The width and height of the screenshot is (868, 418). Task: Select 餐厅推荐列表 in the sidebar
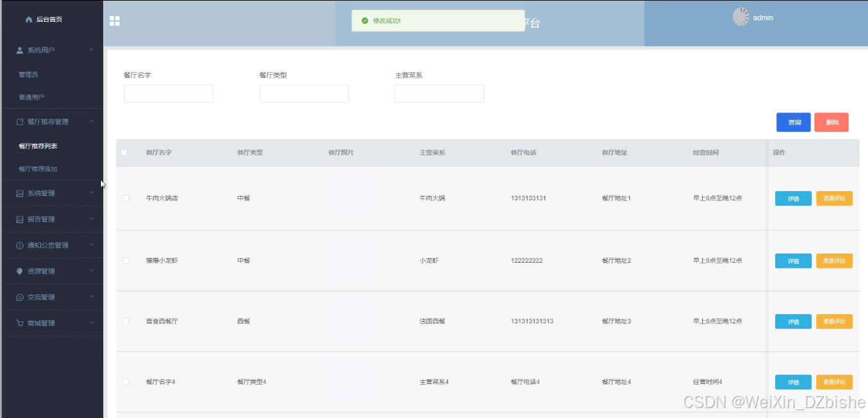38,147
